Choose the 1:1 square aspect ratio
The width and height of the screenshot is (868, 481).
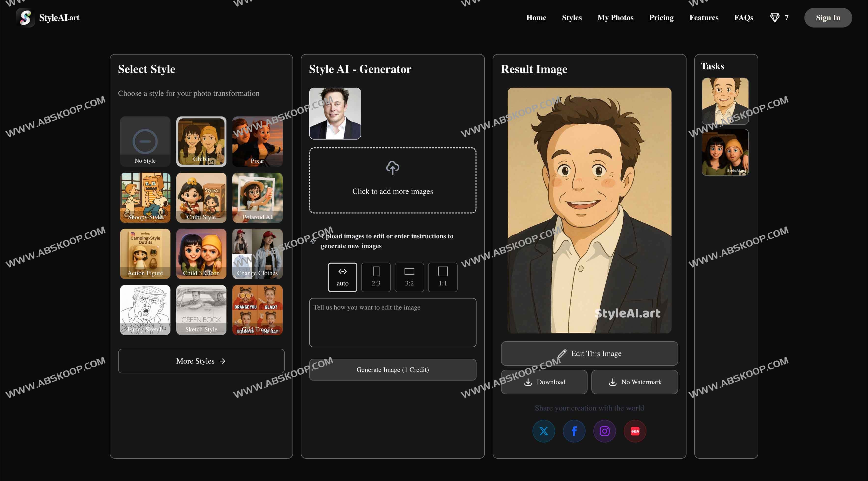coord(442,277)
